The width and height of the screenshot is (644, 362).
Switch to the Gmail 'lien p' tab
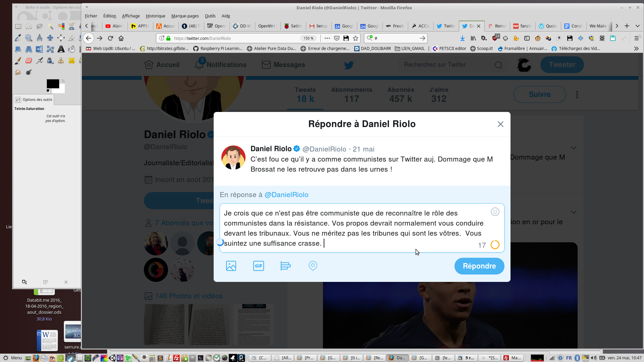[x=319, y=26]
